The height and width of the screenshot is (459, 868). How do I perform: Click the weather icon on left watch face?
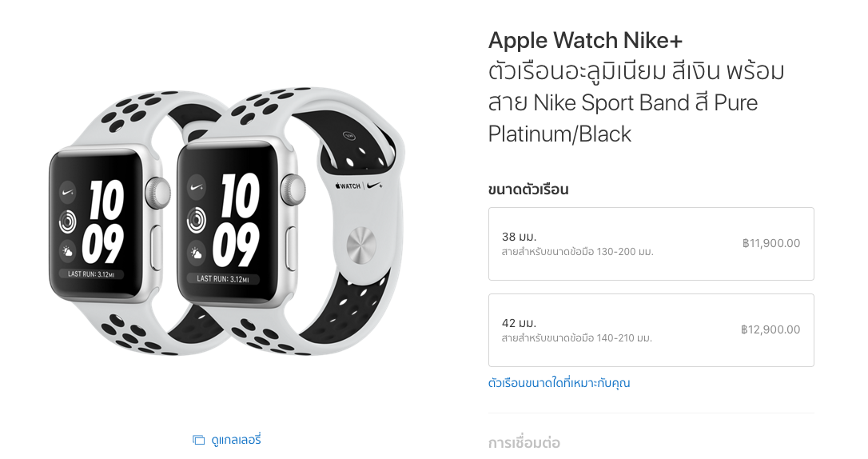coord(67,252)
